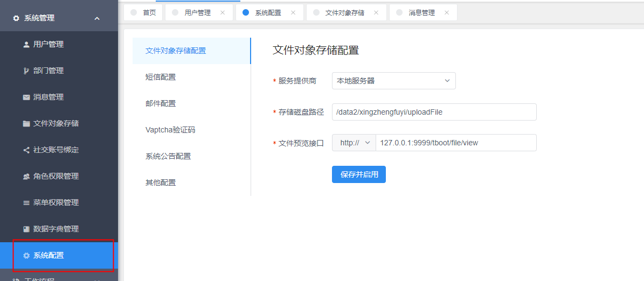Open 数据字典管理 in the sidebar
This screenshot has height=281, width=644.
59,229
